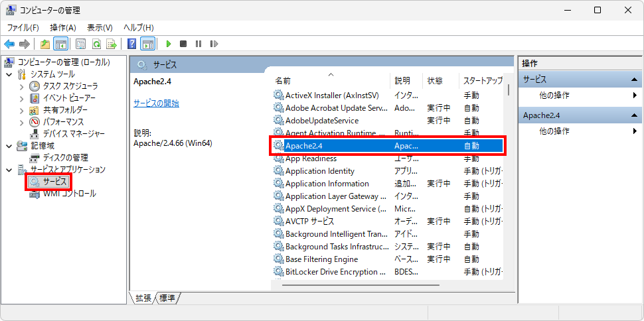Image resolution: width=644 pixels, height=321 pixels.
Task: Click the green Start Service play icon
Action: click(x=168, y=44)
